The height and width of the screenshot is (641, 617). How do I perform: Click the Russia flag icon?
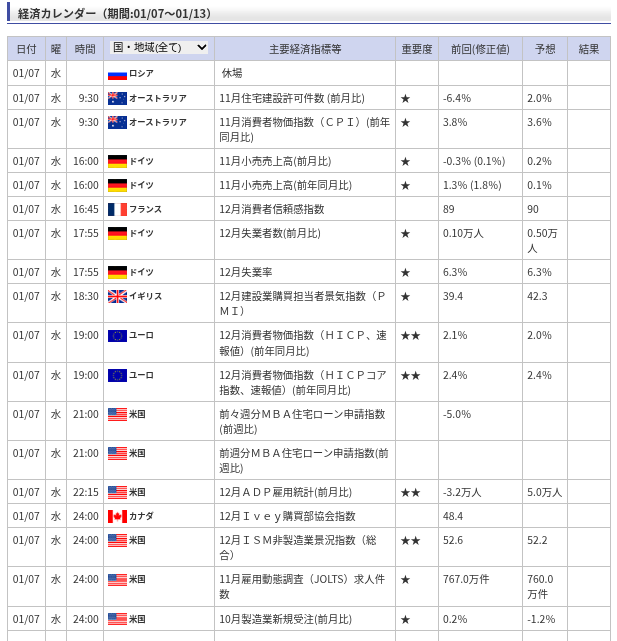(x=117, y=74)
